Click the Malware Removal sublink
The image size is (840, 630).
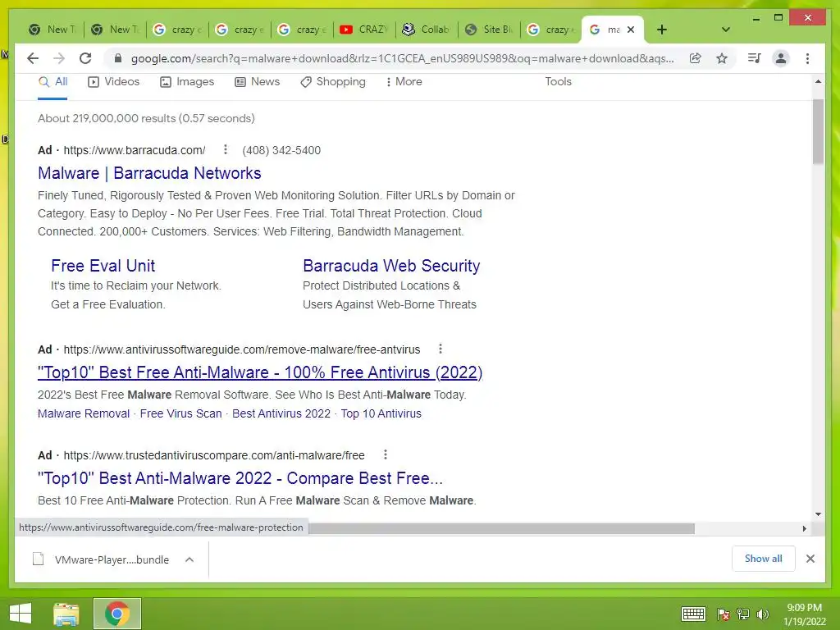pos(84,413)
